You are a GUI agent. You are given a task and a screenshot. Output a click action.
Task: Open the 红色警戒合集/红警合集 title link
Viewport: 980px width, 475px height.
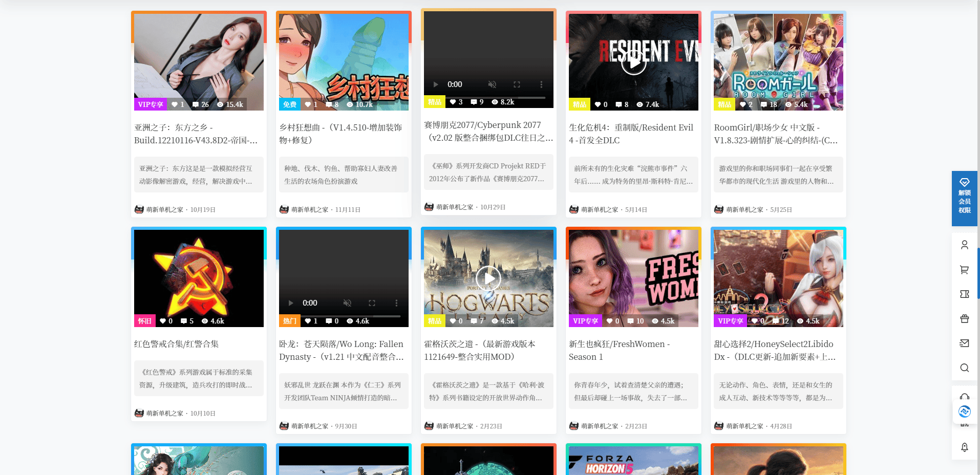point(176,344)
